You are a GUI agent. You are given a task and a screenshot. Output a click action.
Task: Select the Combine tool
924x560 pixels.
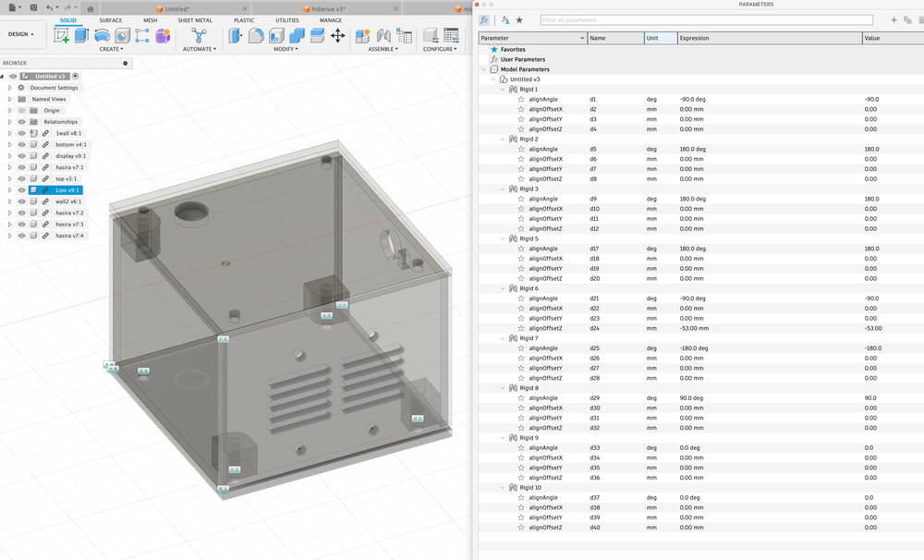coord(297,35)
